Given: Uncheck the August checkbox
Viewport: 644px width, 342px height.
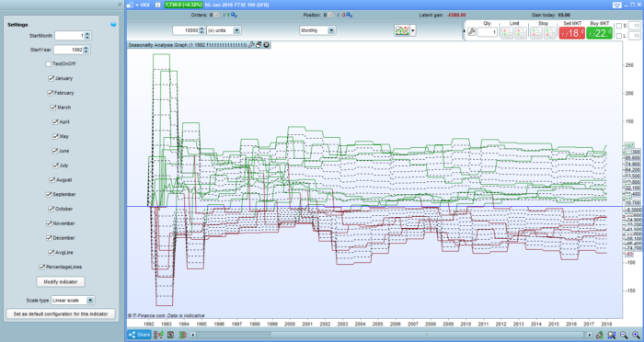Looking at the screenshot, I should click(52, 180).
